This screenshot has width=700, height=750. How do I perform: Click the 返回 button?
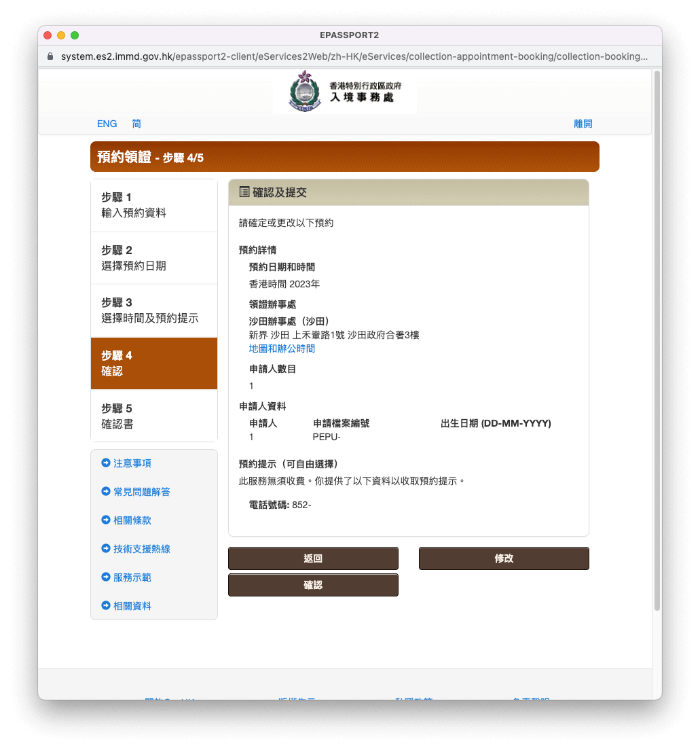coord(313,558)
